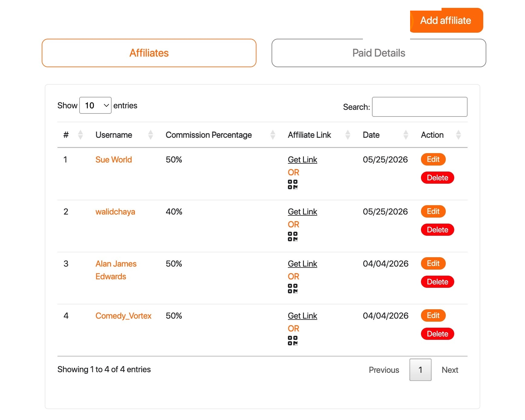Get Link for walidchaya
This screenshot has width=525, height=420.
pos(302,212)
